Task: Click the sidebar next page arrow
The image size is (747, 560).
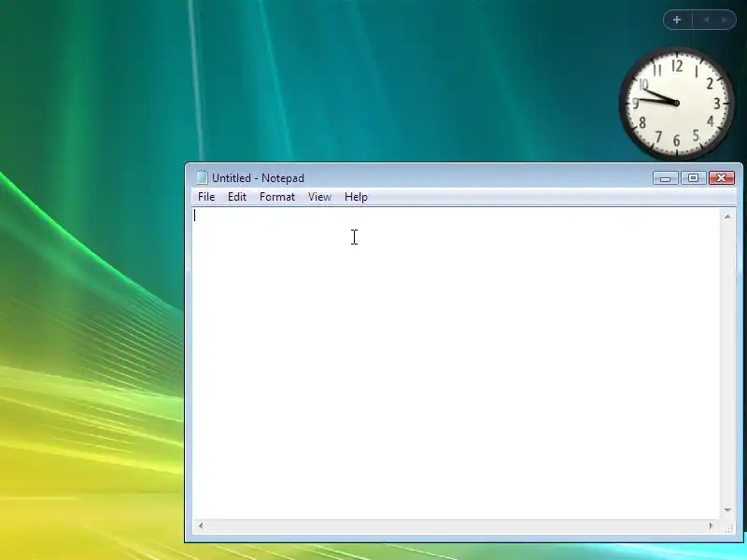Action: [725, 20]
